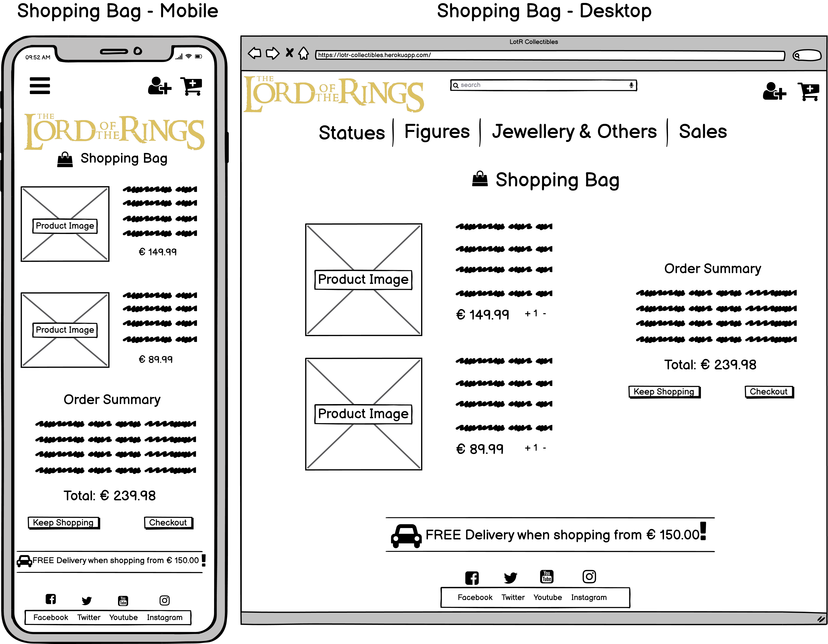Open the desktop shopping cart icon
Viewport: 828px width, 644px height.
[x=808, y=91]
